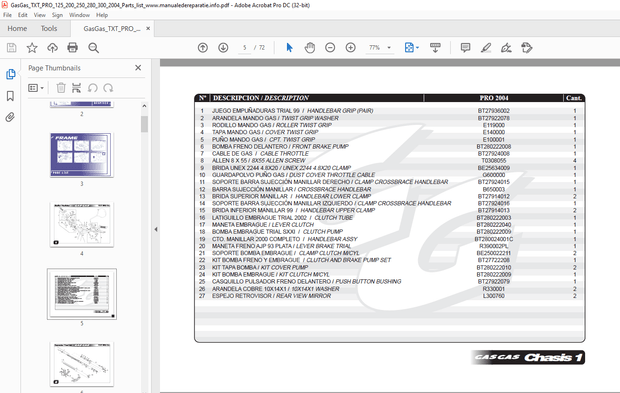Upload the file to cloud

coord(52,48)
